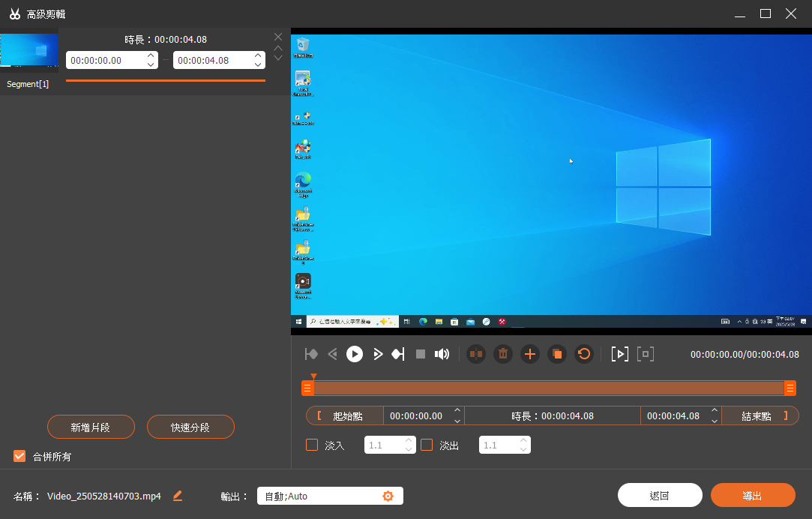Play only the selected segment
This screenshot has width=812, height=519.
(x=620, y=354)
